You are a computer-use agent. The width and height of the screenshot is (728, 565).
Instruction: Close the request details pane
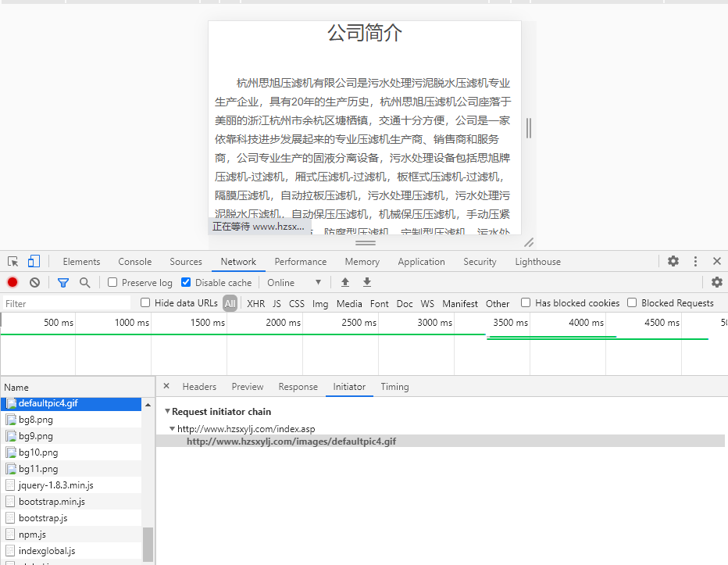[x=166, y=386]
